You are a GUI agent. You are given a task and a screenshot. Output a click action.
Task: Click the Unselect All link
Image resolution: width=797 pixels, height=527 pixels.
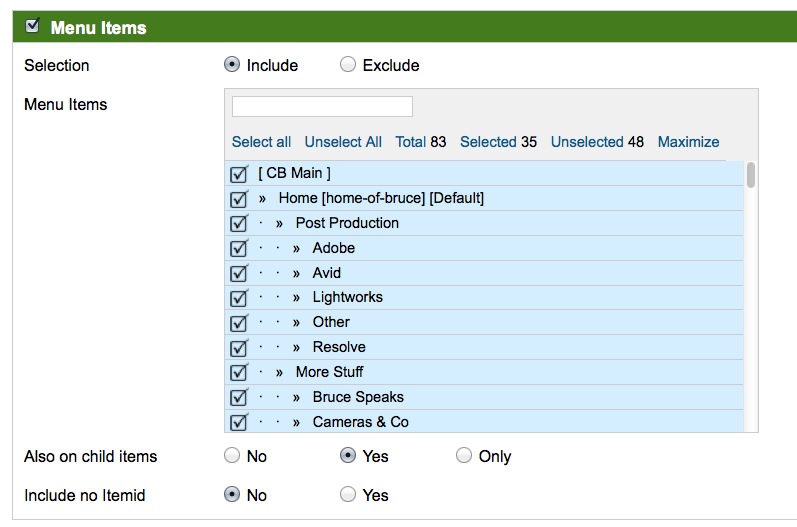[343, 142]
